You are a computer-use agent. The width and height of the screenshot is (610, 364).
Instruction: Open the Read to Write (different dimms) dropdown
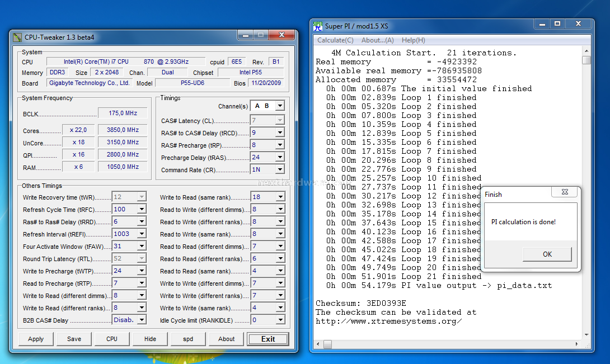pos(280,209)
